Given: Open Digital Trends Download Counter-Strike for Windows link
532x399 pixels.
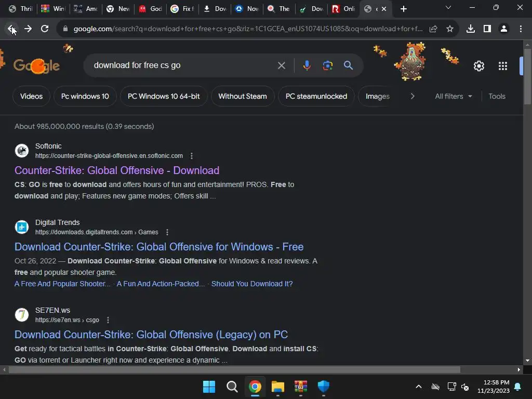Looking at the screenshot, I should tap(159, 247).
